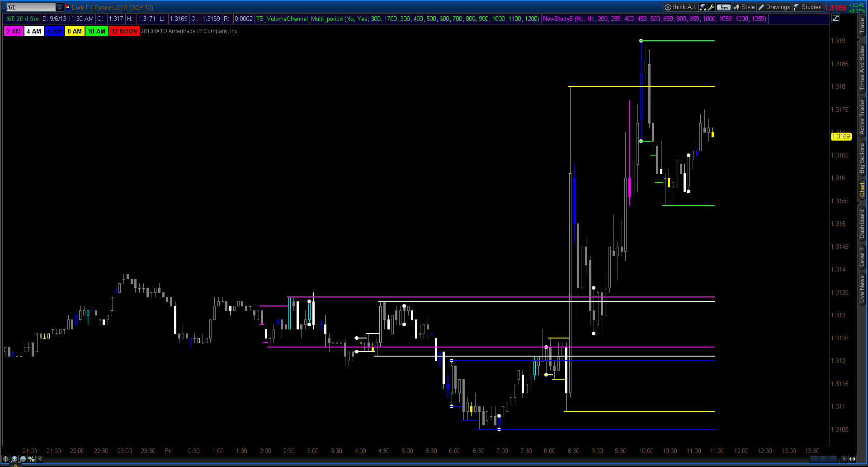Click TS_VolumeChannel_Multi_period study label
This screenshot has width=868, height=467.
pos(397,19)
